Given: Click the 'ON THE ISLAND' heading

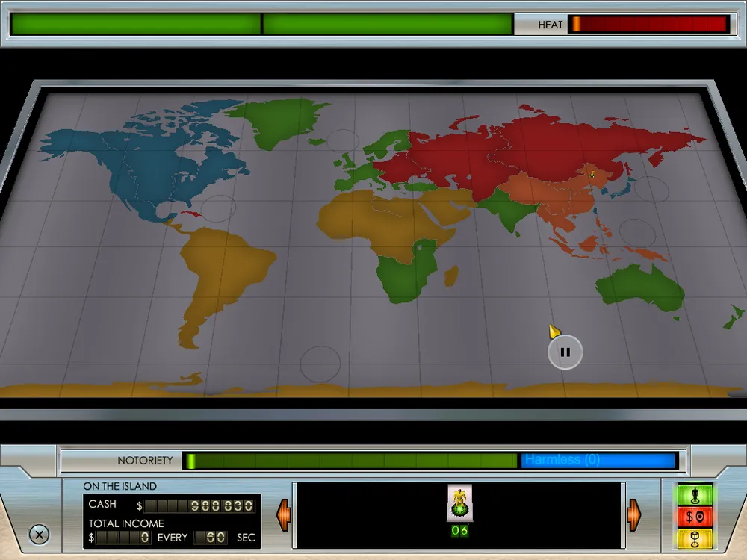Looking at the screenshot, I should [120, 486].
